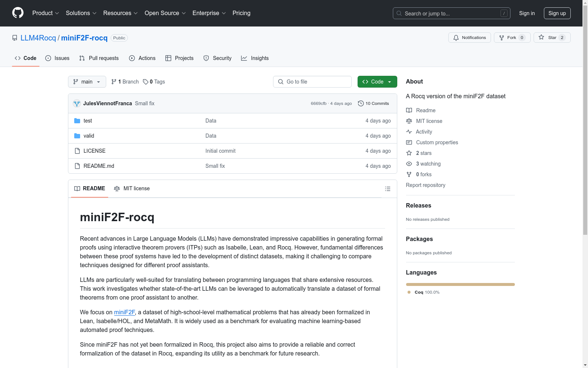Click the valid folder icon
Screen dimensions: 588x368
77,136
